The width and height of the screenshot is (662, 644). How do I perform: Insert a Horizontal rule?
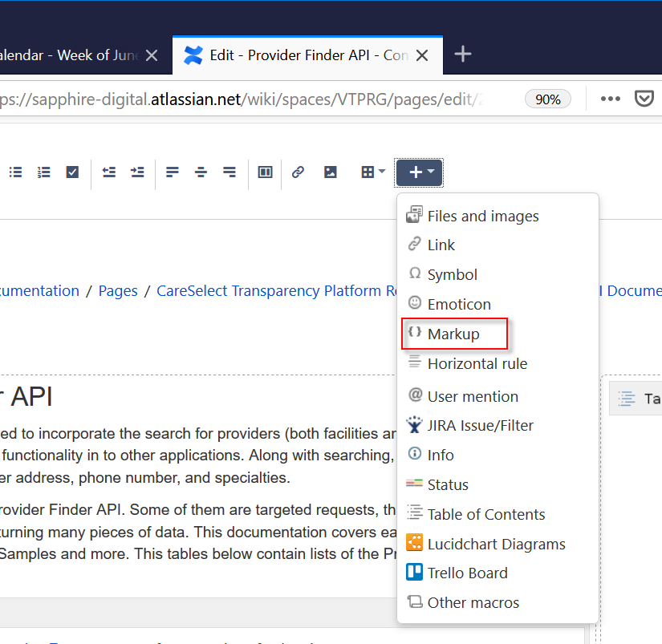click(498, 364)
